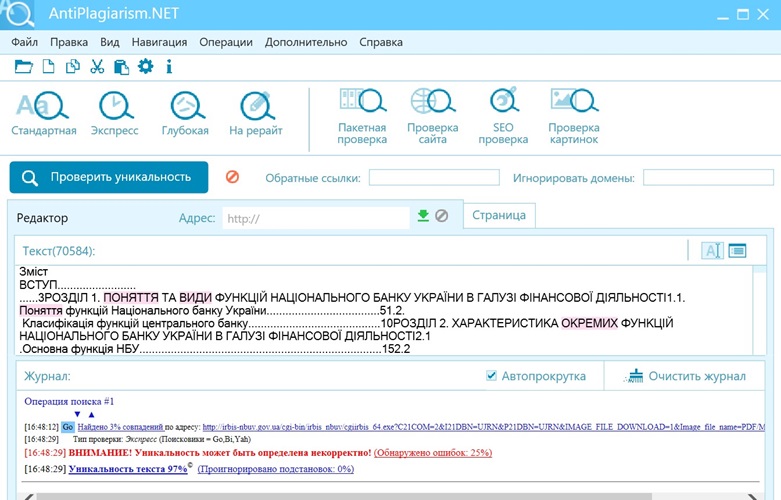Click the highlighted word ВИДИ
The width and height of the screenshot is (781, 500).
tap(195, 297)
